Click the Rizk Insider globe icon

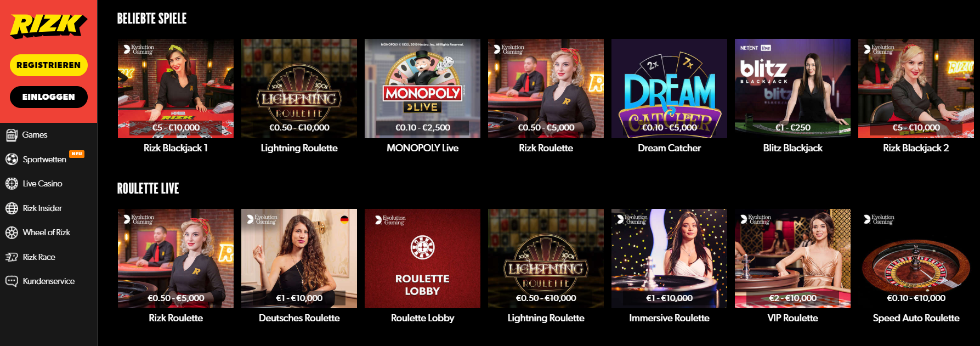[x=12, y=208]
